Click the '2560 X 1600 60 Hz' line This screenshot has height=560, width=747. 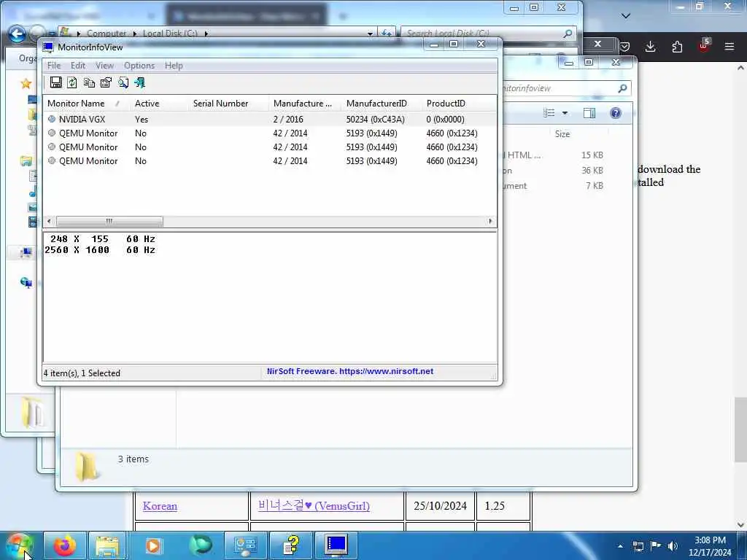[100, 250]
